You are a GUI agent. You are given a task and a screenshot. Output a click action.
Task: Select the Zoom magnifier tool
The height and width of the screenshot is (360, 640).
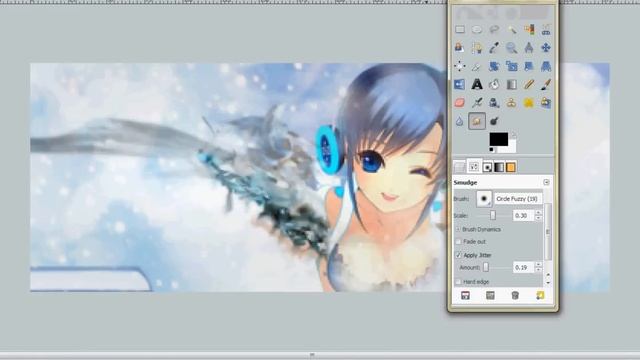(x=511, y=48)
